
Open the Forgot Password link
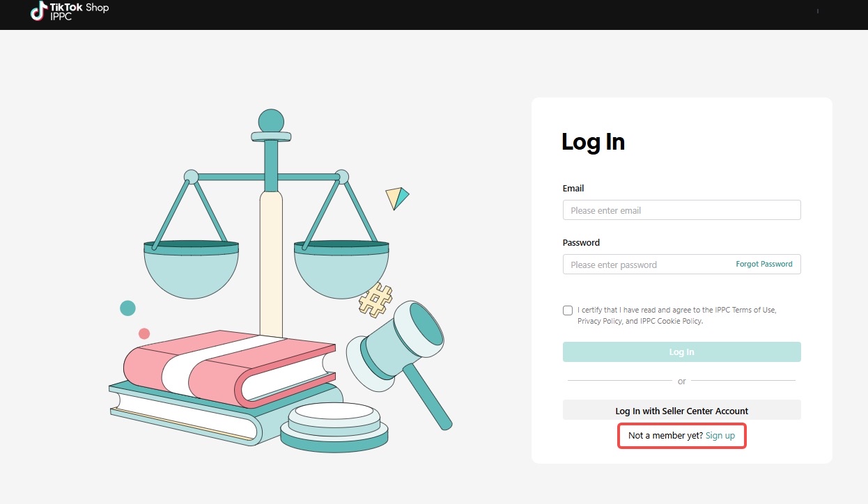764,265
